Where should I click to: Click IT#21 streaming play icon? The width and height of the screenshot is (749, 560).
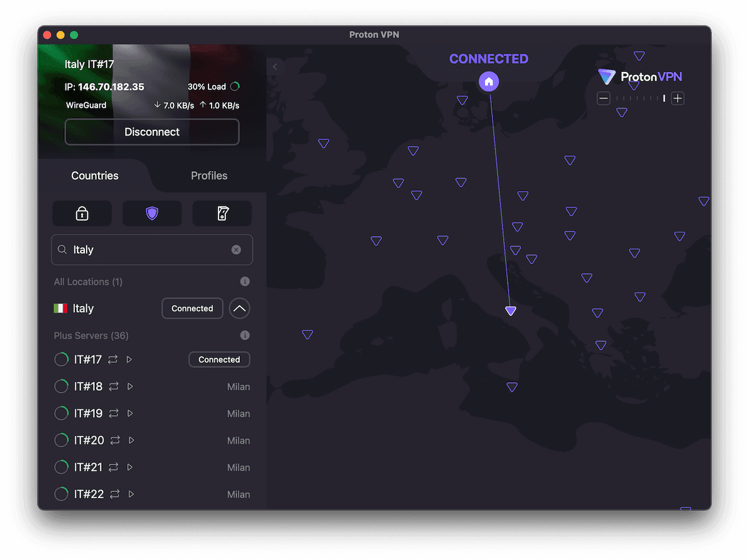(130, 467)
